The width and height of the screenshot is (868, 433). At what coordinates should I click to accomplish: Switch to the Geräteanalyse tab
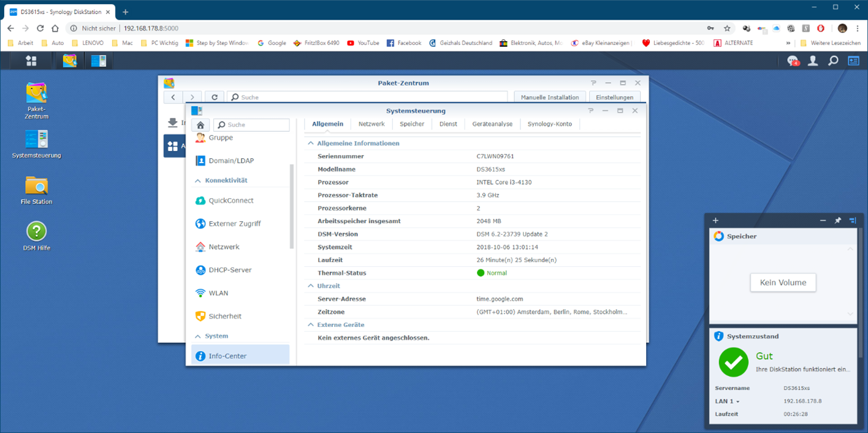coord(492,124)
